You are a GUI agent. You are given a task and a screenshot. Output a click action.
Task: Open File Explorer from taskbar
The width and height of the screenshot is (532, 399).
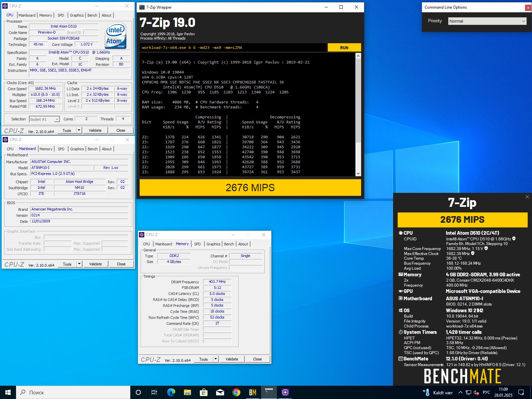[x=187, y=392]
